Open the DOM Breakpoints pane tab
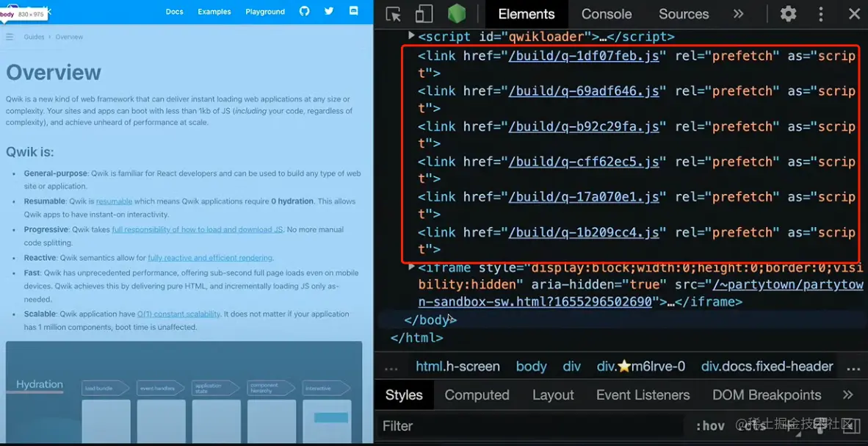868x446 pixels. 767,395
